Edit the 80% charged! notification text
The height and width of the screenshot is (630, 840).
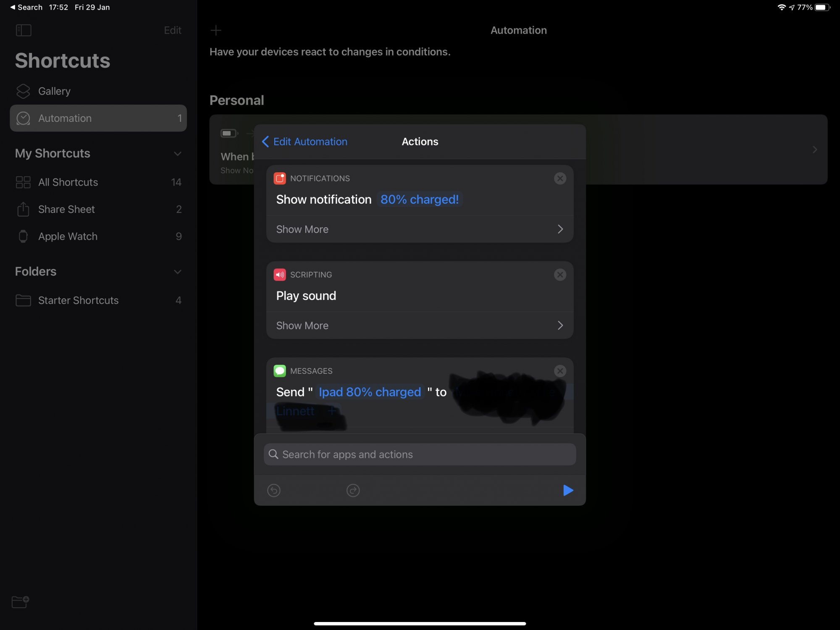point(419,199)
